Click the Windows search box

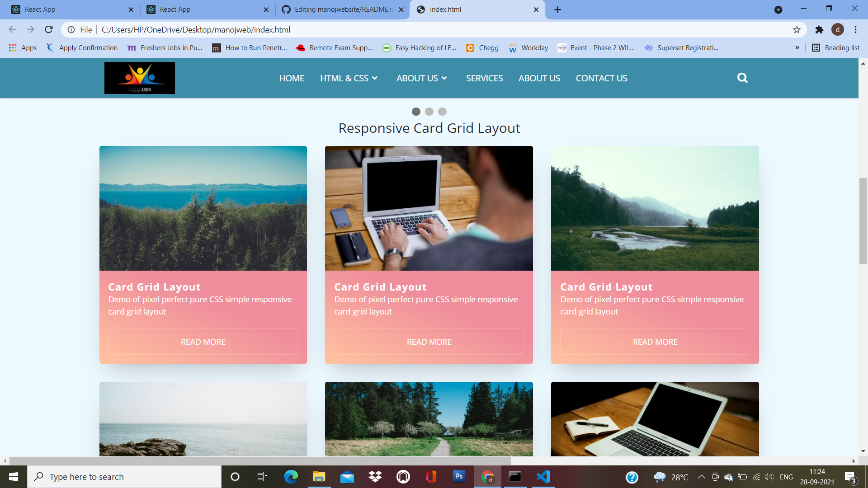[124, 477]
